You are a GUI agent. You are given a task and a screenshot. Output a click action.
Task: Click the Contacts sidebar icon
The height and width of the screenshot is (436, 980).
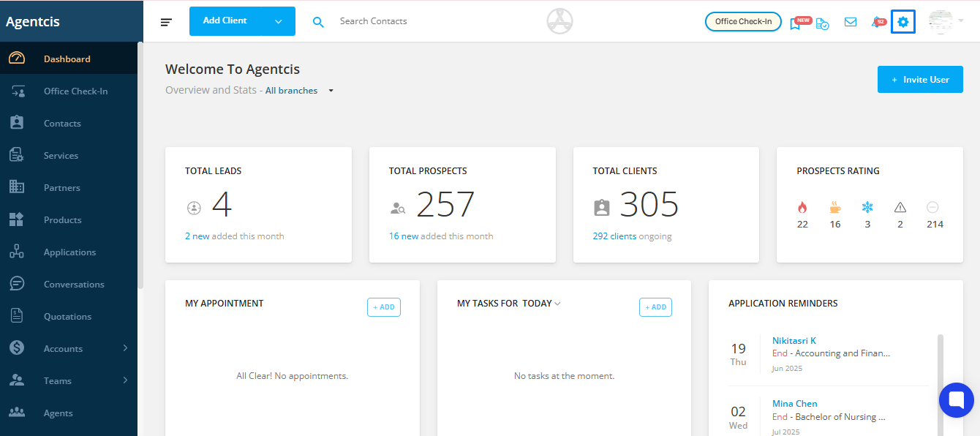[x=17, y=123]
